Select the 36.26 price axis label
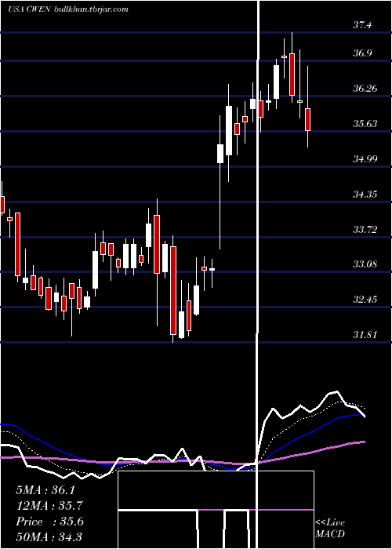Image resolution: width=392 pixels, height=549 pixels. [365, 88]
